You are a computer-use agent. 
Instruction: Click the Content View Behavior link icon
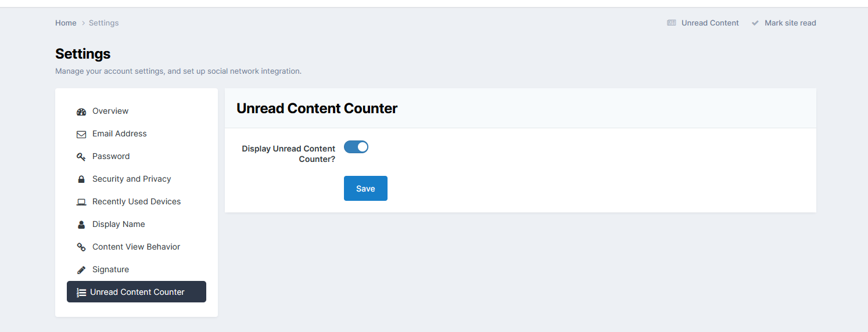[81, 247]
